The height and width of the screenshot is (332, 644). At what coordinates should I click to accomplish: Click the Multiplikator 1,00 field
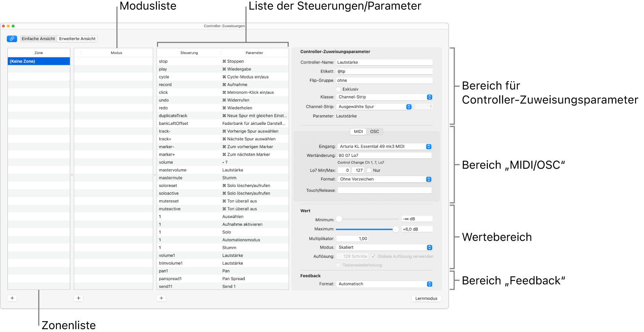tap(352, 239)
